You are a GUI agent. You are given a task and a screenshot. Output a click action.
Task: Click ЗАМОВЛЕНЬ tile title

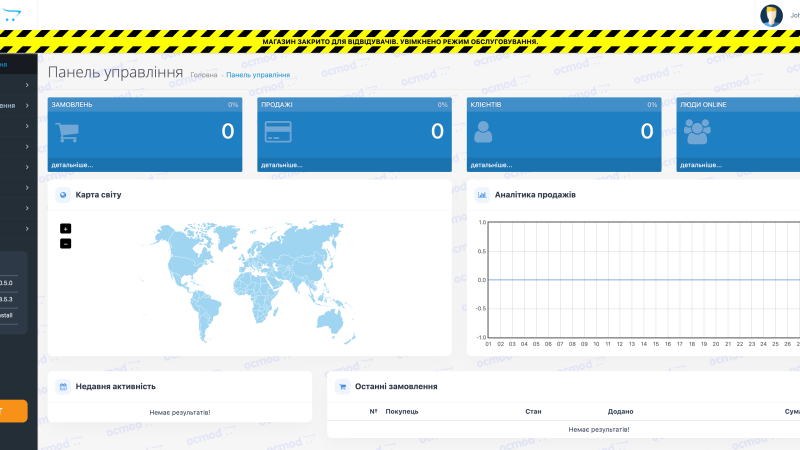(x=72, y=105)
